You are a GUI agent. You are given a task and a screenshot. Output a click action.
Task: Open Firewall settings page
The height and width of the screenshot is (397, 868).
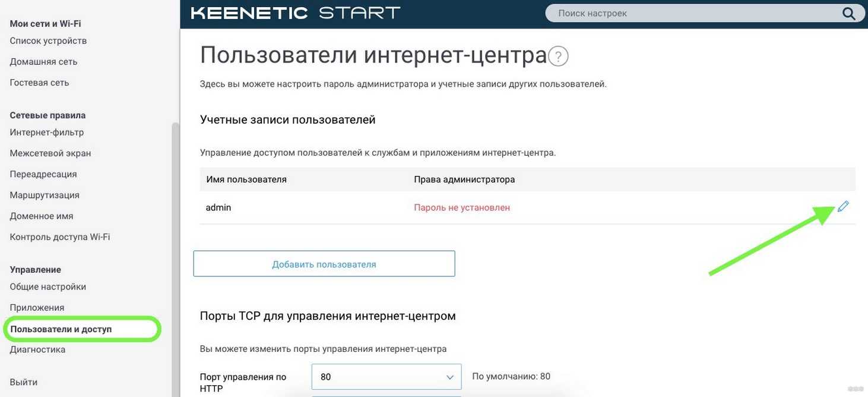(50, 153)
